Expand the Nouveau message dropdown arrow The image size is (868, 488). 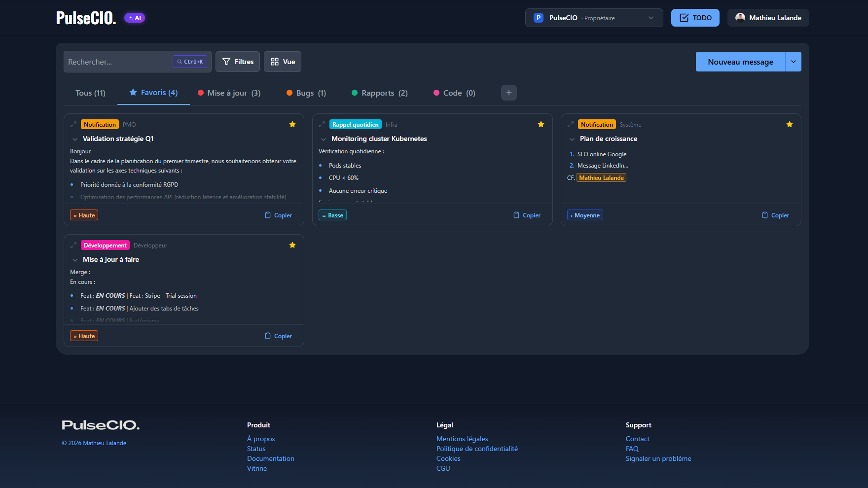click(794, 62)
